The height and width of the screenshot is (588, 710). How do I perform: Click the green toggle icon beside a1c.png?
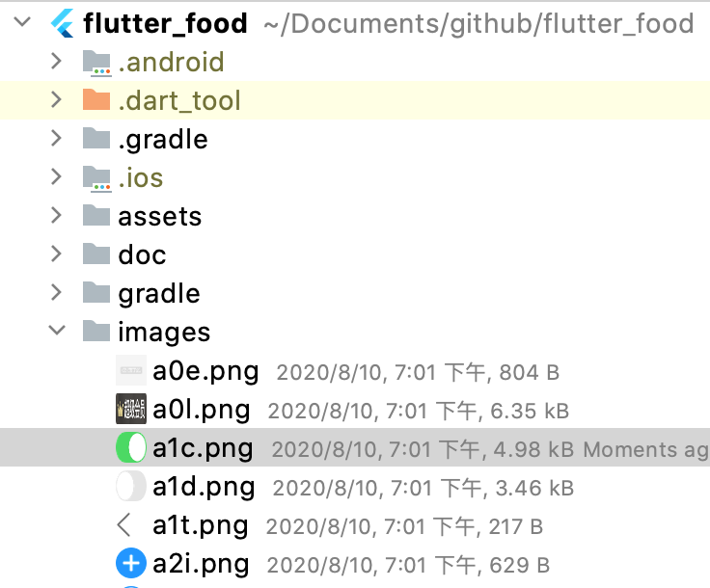click(131, 448)
